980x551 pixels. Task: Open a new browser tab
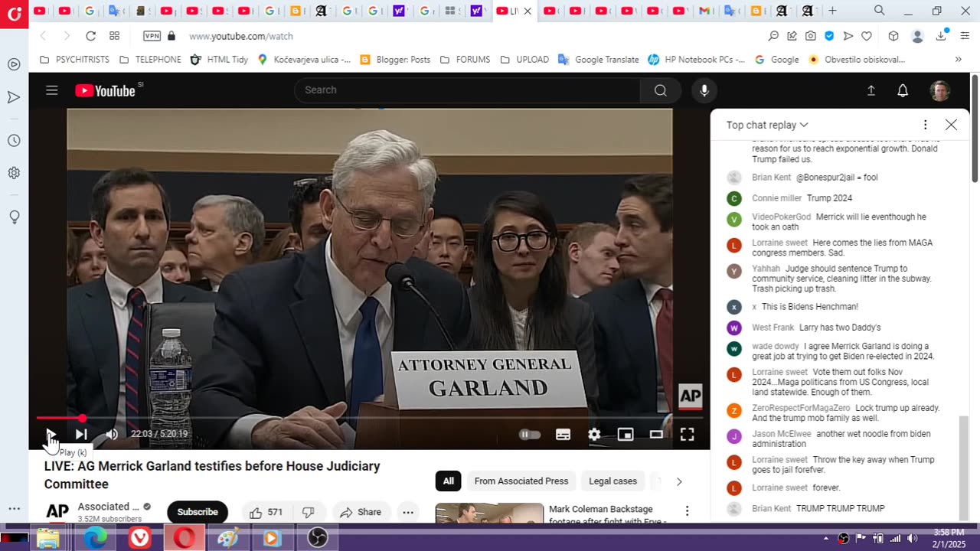click(832, 11)
